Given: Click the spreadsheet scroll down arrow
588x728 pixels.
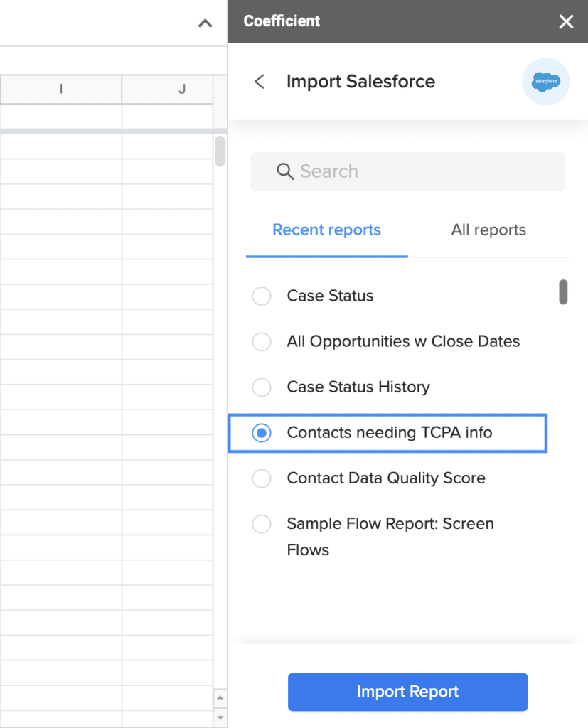Looking at the screenshot, I should (220, 717).
